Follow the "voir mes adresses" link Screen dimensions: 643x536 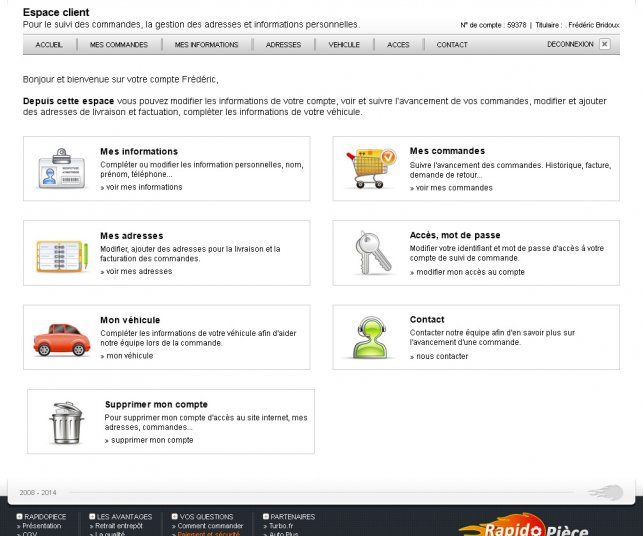tap(139, 271)
